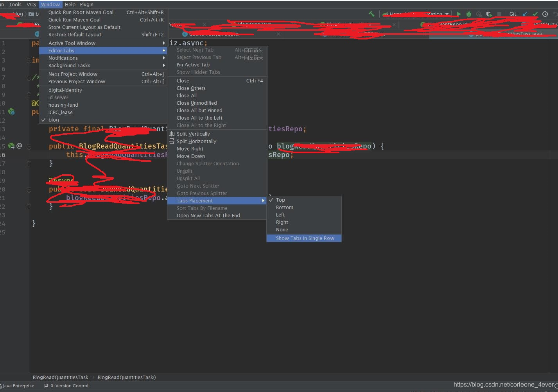Viewport: 558px width, 392px height.
Task: Choose Move Down in Editor Tabs
Action: pos(217,156)
